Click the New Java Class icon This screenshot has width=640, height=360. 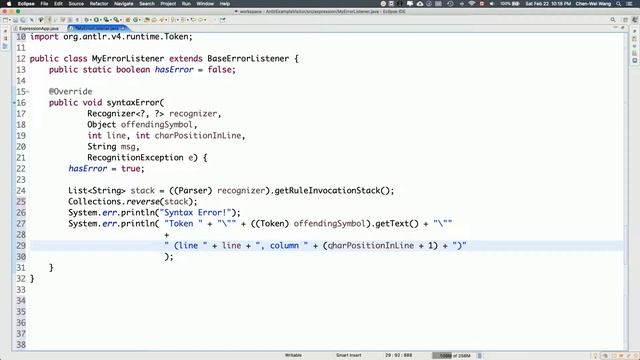136,20
